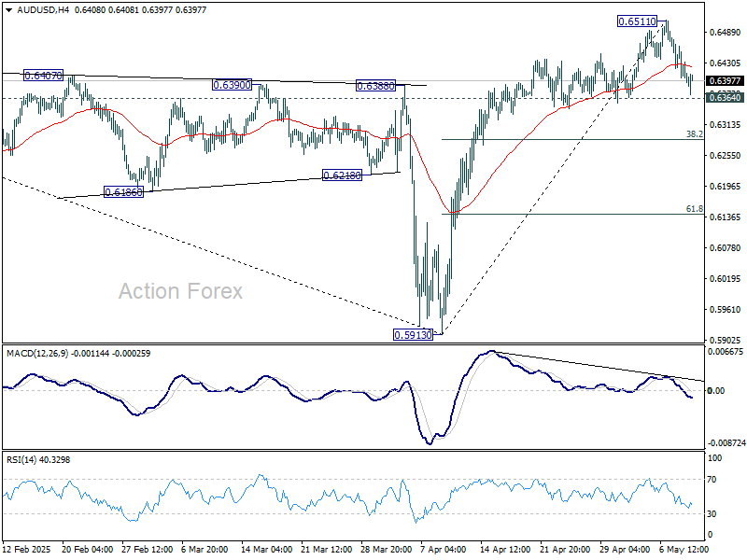The height and width of the screenshot is (560, 747).
Task: Select the 12 Feb 2025 date label
Action: tap(27, 549)
